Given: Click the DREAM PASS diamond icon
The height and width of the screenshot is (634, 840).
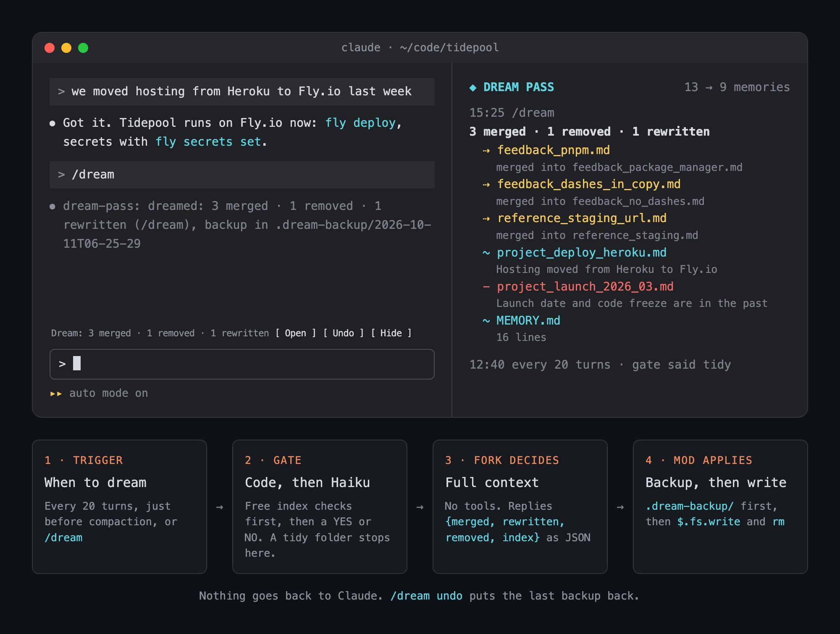Looking at the screenshot, I should click(x=473, y=87).
